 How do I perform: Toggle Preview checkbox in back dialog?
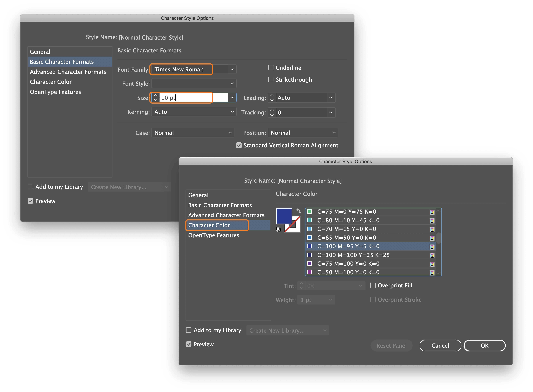tap(30, 201)
